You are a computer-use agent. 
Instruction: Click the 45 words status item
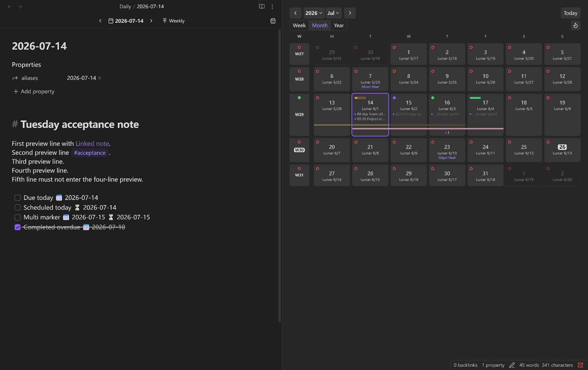point(529,365)
